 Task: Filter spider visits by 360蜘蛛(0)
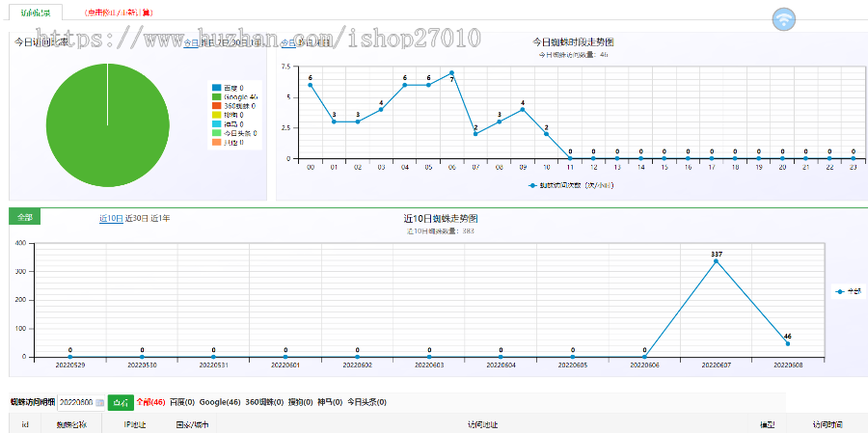264,402
